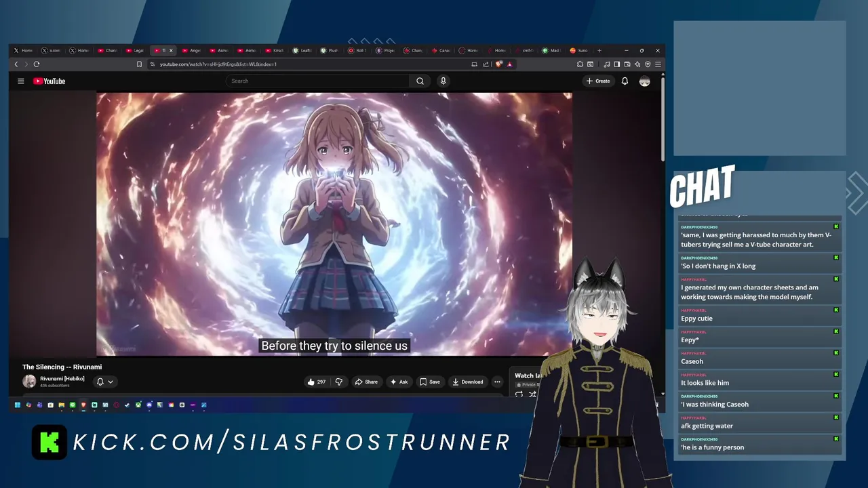Switch to the Mad tab
868x488 pixels.
pyautogui.click(x=552, y=50)
